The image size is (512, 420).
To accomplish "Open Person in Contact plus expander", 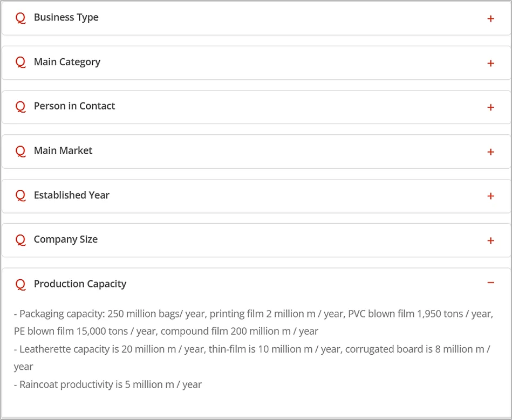I will click(490, 107).
